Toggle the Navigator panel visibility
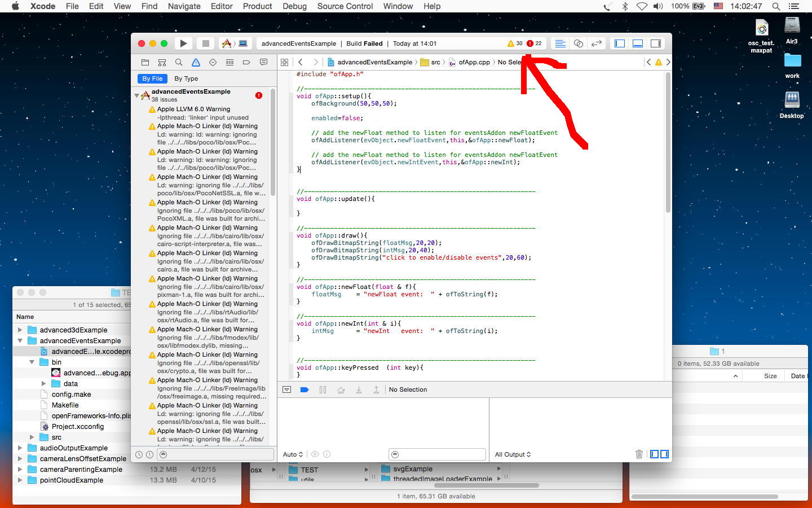 (620, 43)
